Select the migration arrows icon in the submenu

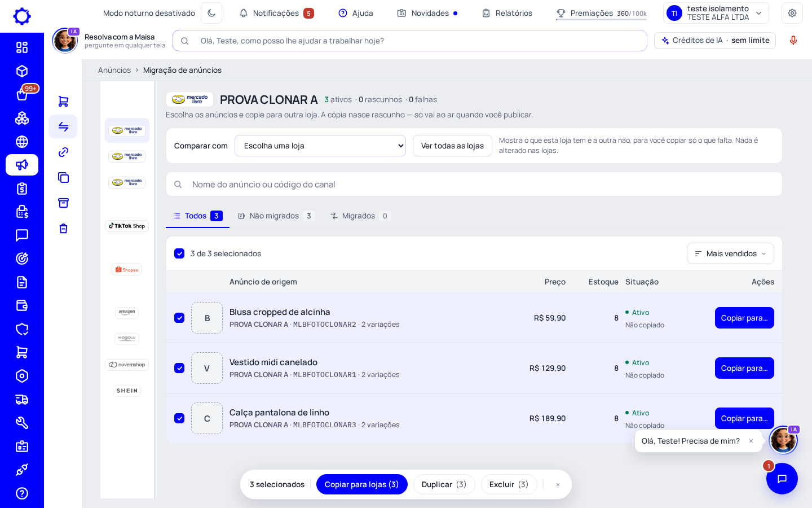tap(63, 126)
